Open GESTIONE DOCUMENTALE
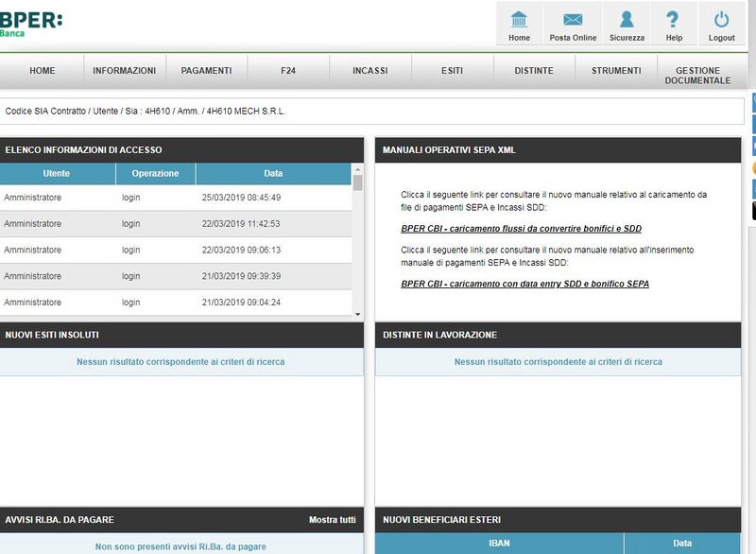Viewport: 756px width, 554px height. click(x=696, y=74)
